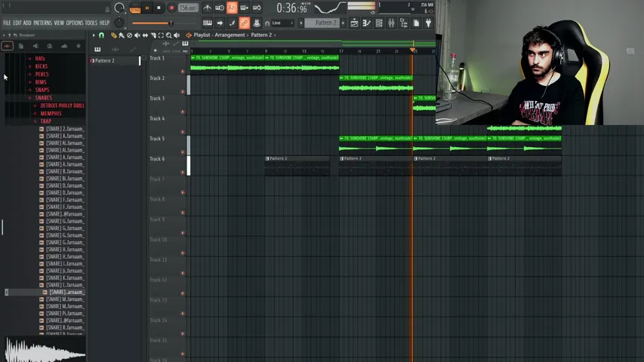
Task: Click the Stop playback button
Action: pyautogui.click(x=159, y=8)
